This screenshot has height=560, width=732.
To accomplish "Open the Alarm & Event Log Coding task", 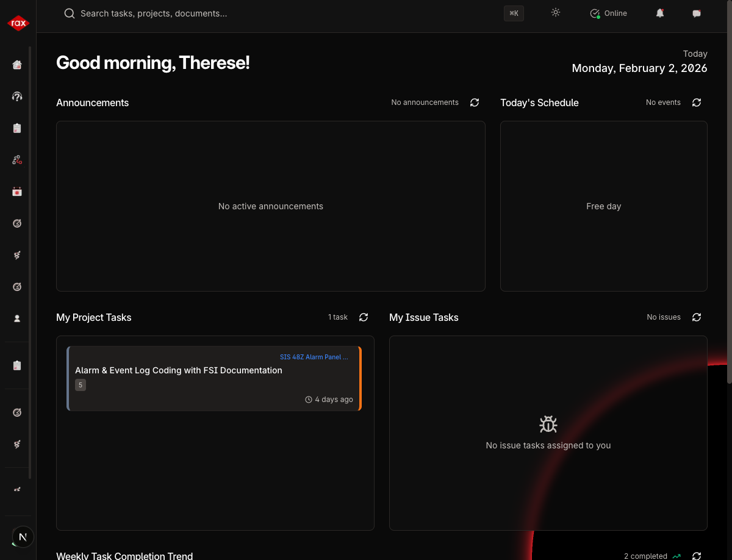I will [179, 370].
